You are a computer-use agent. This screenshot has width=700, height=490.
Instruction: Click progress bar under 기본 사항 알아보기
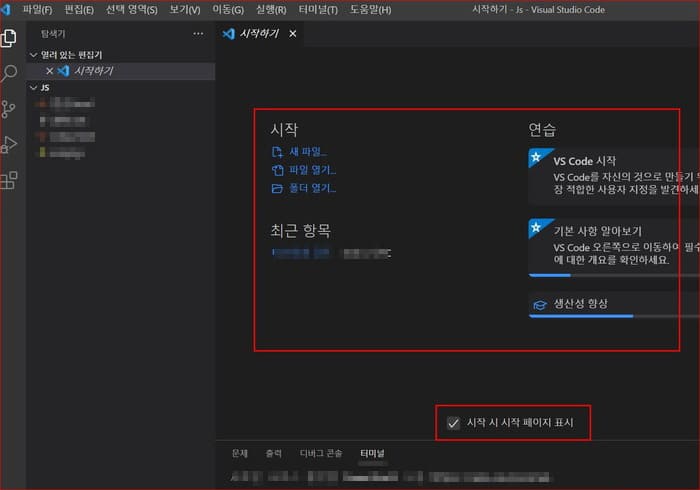click(x=614, y=275)
